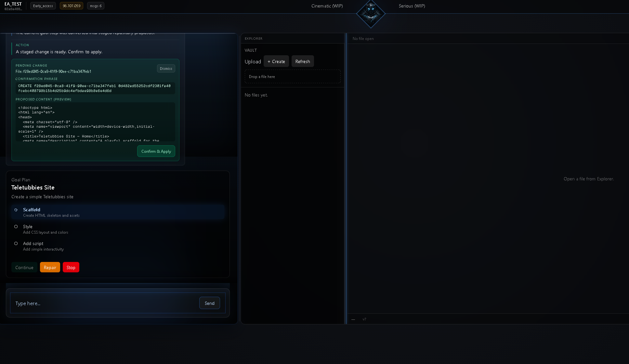
Task: Open the msgs 6 counter badge
Action: pos(96,6)
